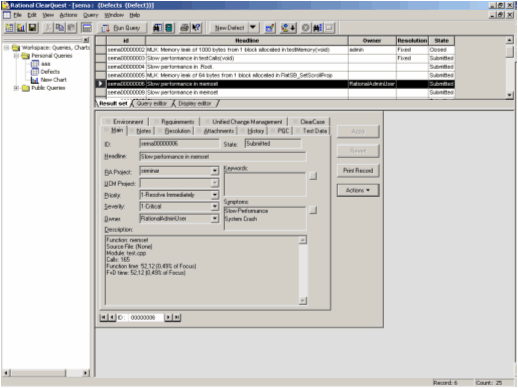Click the record ID navigation field
This screenshot has height=388, width=518.
click(146, 317)
